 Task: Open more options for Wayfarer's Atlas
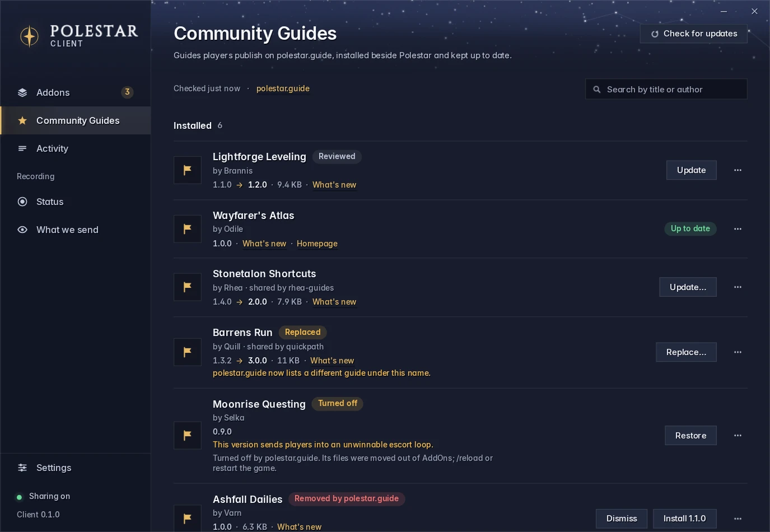[x=738, y=229]
